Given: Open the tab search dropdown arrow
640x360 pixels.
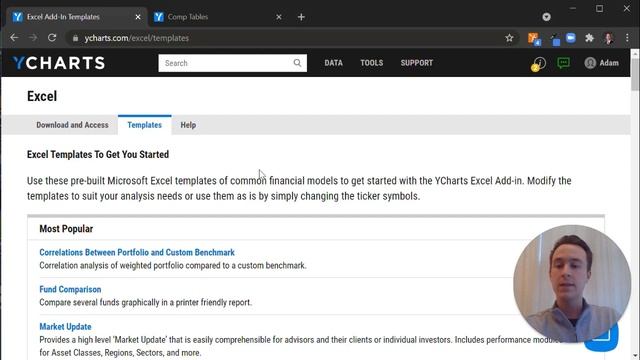Looking at the screenshot, I should click(547, 17).
